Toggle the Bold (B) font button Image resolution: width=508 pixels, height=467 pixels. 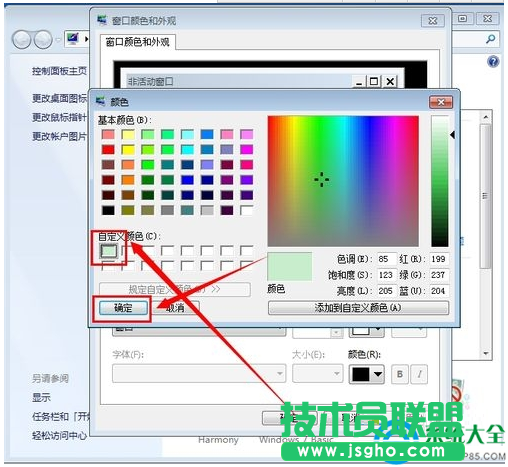tap(400, 374)
